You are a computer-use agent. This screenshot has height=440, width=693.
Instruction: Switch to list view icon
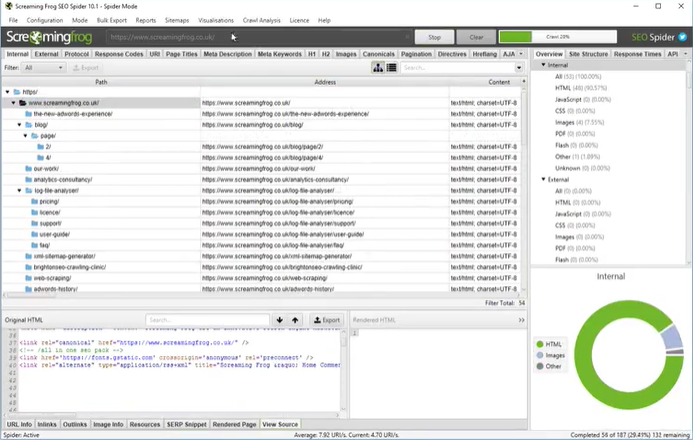pos(391,68)
